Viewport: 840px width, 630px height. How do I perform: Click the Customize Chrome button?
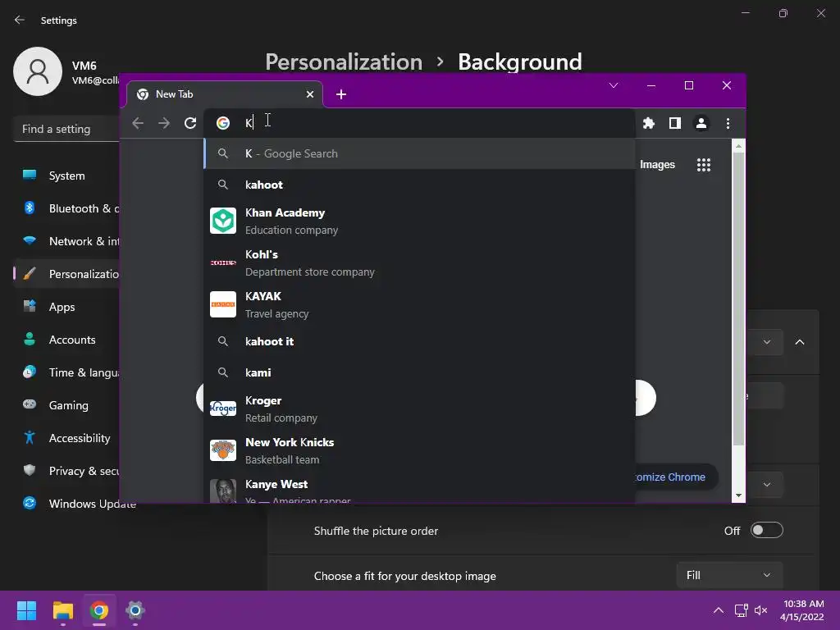tap(676, 477)
